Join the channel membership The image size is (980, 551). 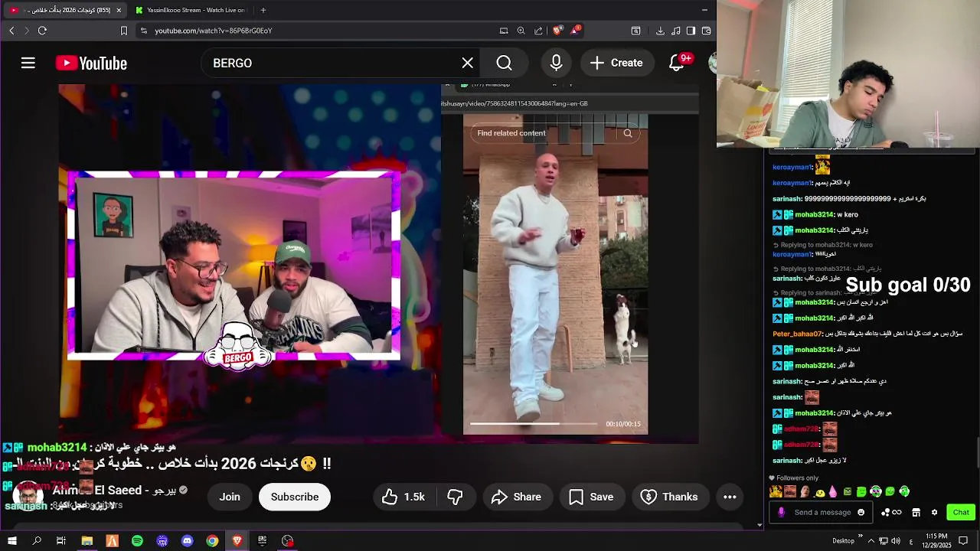tap(230, 497)
